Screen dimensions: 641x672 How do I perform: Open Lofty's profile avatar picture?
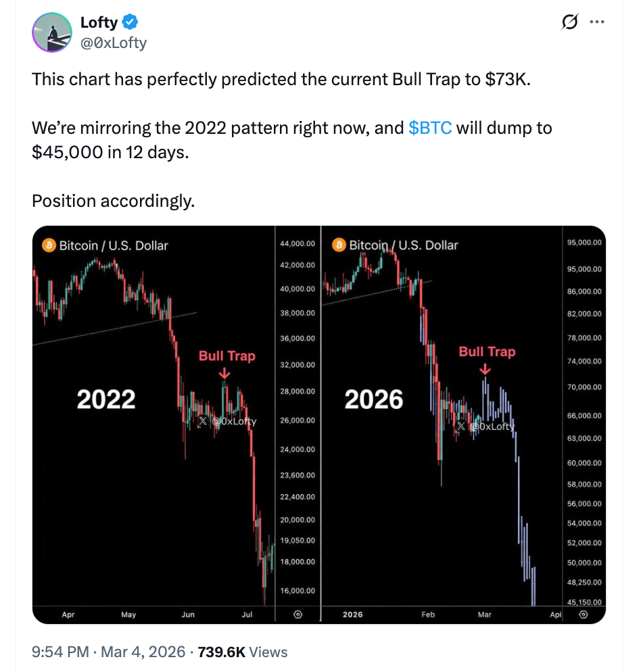point(52,32)
